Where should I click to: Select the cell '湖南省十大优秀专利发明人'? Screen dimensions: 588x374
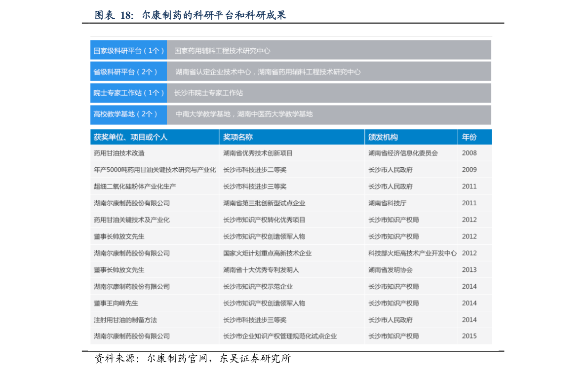click(x=261, y=270)
